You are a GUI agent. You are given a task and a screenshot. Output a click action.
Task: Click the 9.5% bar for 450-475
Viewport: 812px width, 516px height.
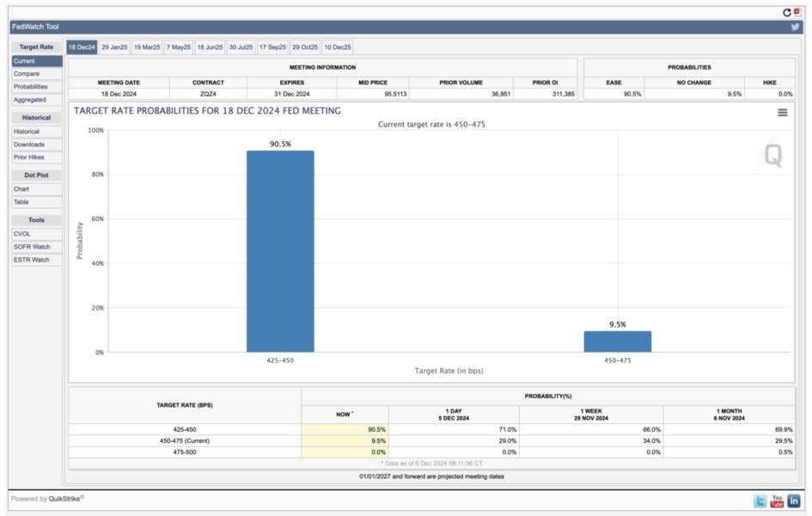[x=617, y=341]
